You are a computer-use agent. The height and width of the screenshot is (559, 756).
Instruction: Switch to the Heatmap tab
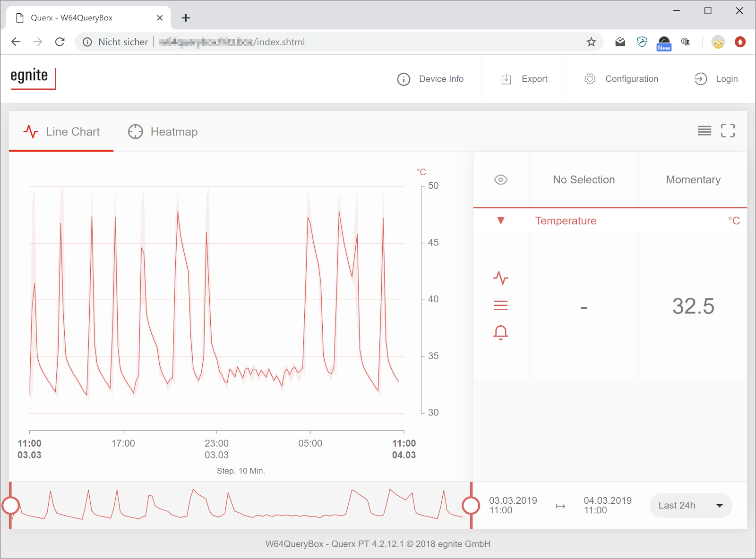(163, 132)
